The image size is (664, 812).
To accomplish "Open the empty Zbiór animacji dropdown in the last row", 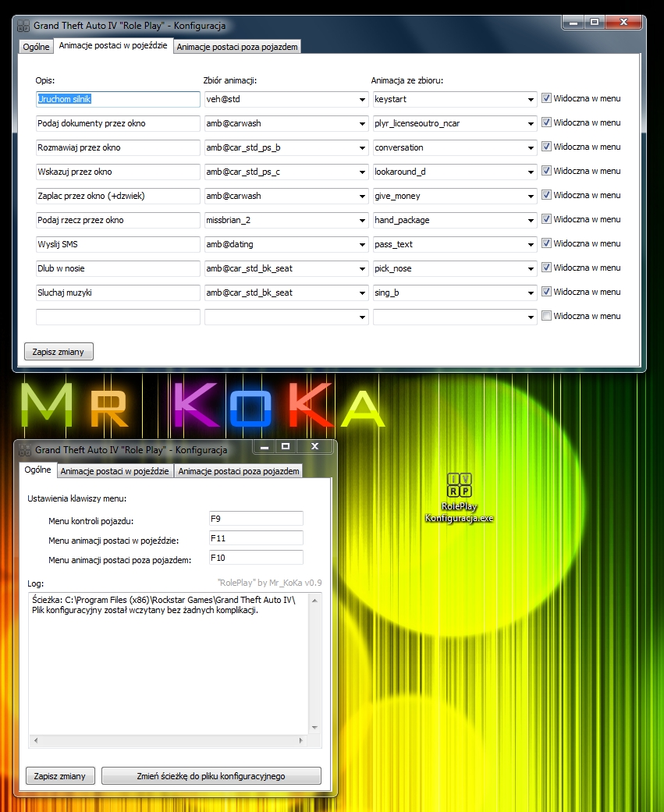I will click(x=363, y=317).
